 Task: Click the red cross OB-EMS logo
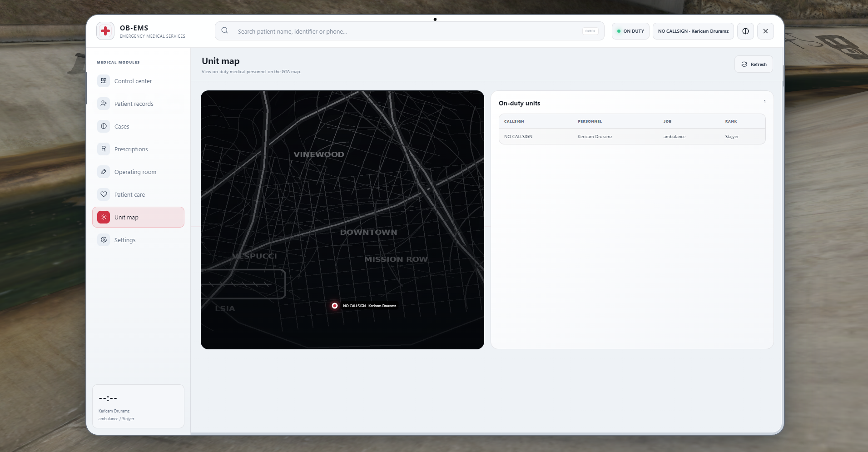[105, 31]
